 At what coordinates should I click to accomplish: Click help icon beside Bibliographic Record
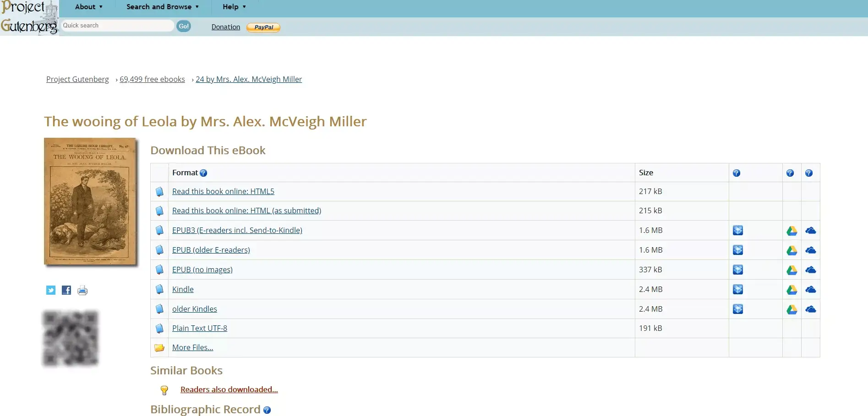click(x=267, y=410)
